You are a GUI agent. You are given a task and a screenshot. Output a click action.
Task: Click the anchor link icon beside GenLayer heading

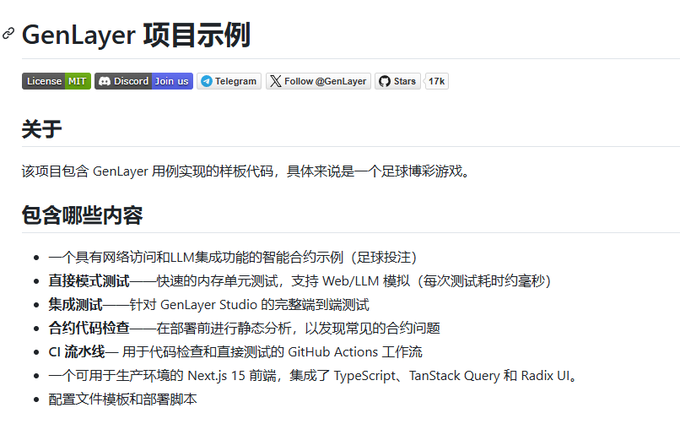click(x=8, y=33)
